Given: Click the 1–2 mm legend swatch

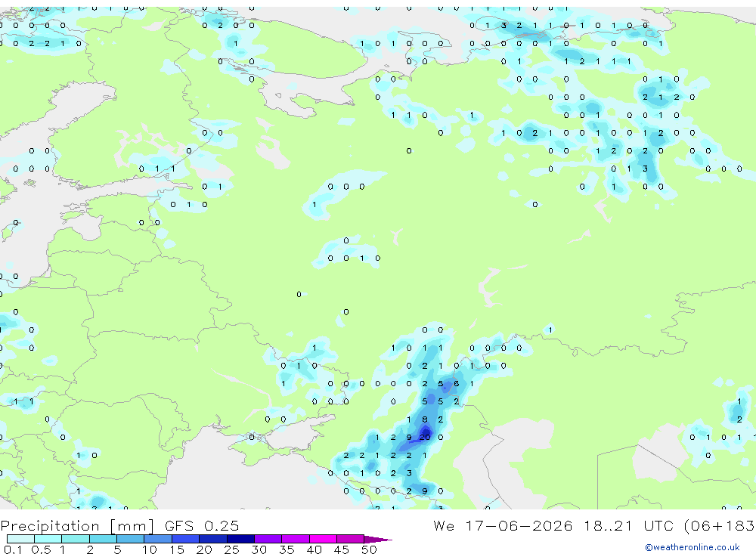Looking at the screenshot, I should (x=76, y=539).
